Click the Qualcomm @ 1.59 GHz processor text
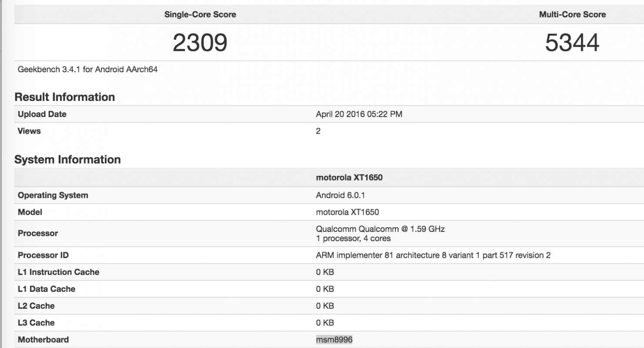Viewport: 644px width, 348px height. pos(380,229)
